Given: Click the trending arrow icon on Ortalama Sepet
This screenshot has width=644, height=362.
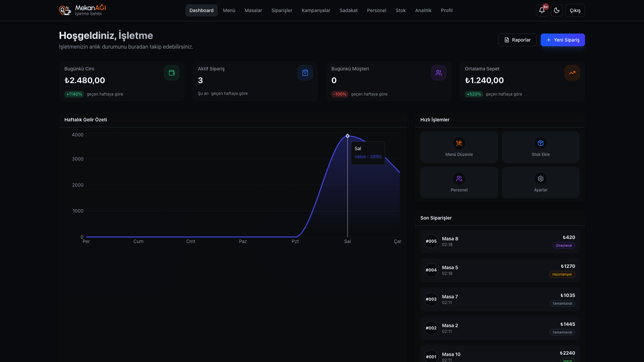Looking at the screenshot, I should point(572,73).
